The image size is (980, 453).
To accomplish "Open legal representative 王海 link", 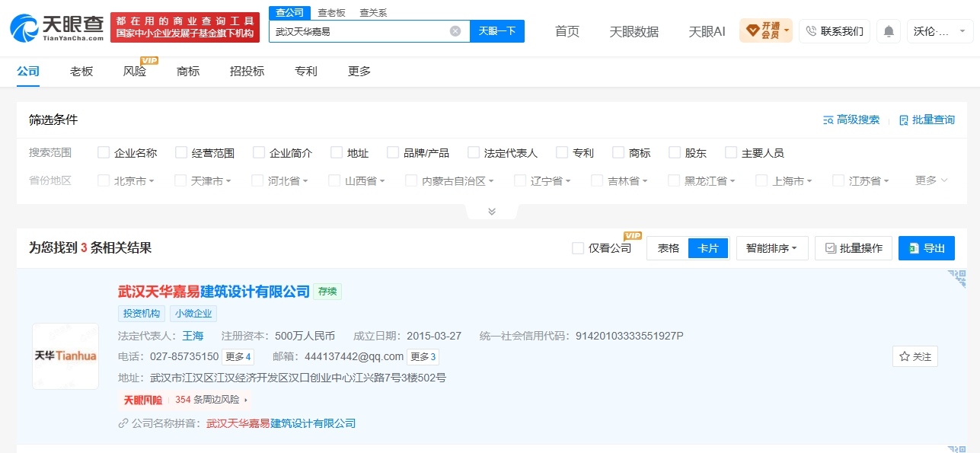I will tap(193, 336).
